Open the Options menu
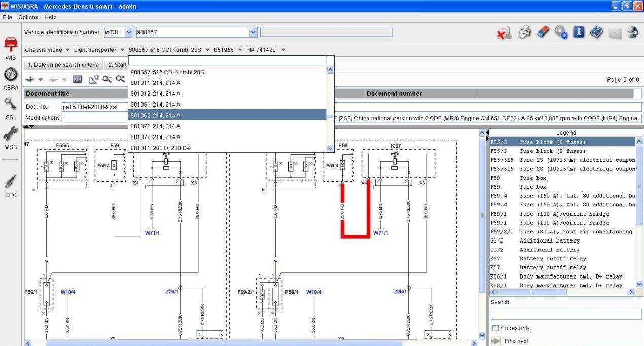The width and height of the screenshot is (644, 346). pos(28,17)
